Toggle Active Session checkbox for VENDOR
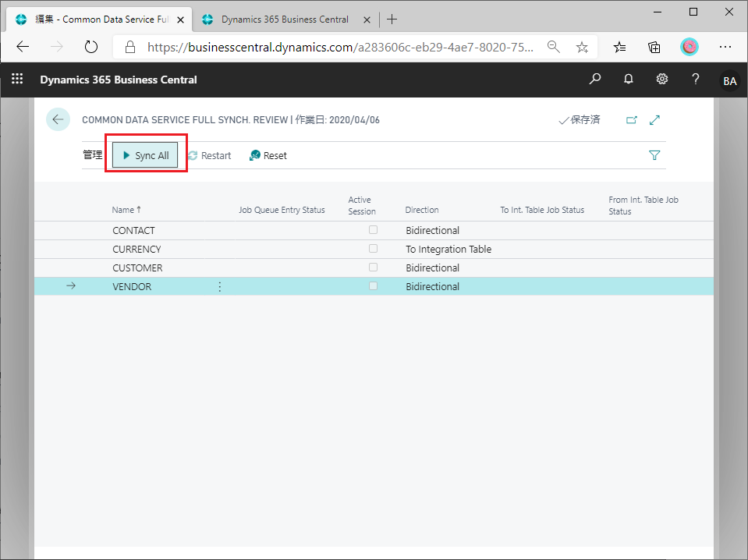Viewport: 748px width, 560px height. pyautogui.click(x=373, y=285)
